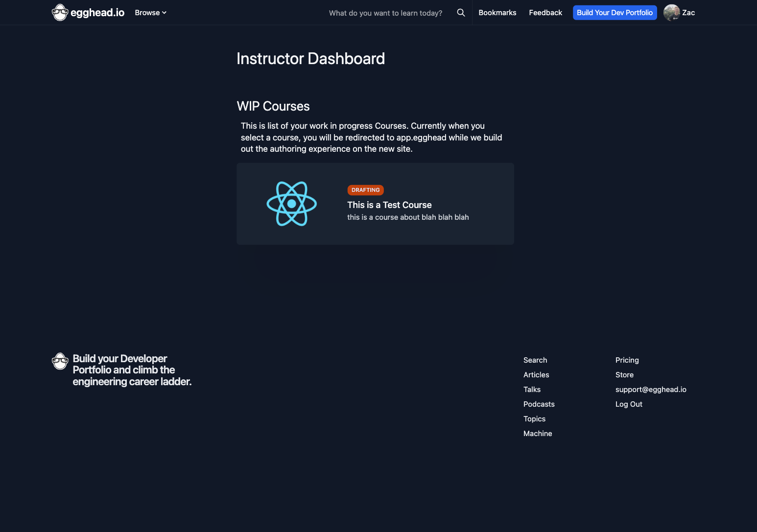Click Log Out in footer
Screen dimensions: 757x532
point(629,404)
